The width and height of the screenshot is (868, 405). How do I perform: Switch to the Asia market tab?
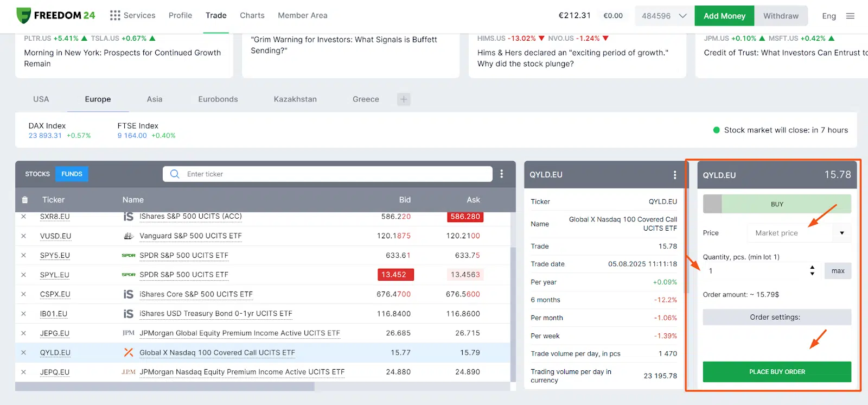(155, 99)
